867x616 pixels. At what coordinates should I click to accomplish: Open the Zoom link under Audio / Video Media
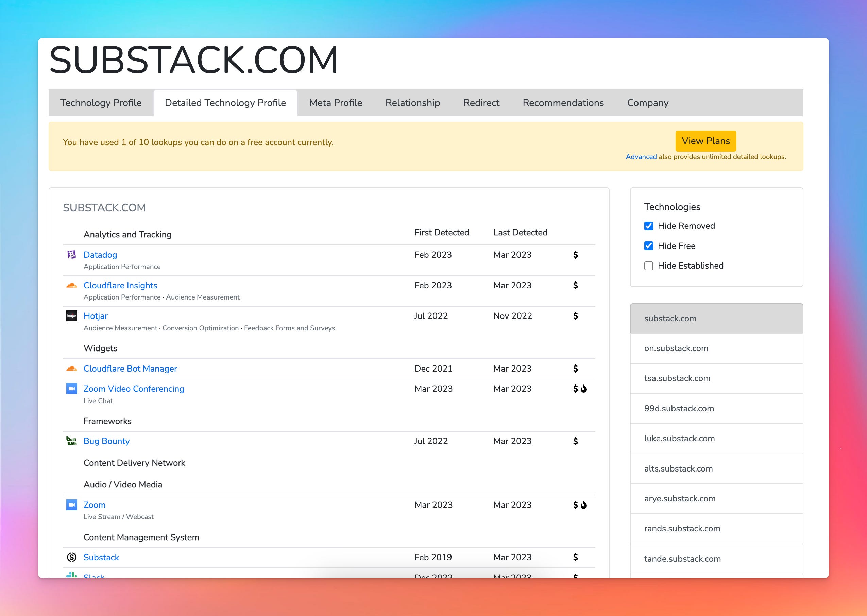click(95, 505)
